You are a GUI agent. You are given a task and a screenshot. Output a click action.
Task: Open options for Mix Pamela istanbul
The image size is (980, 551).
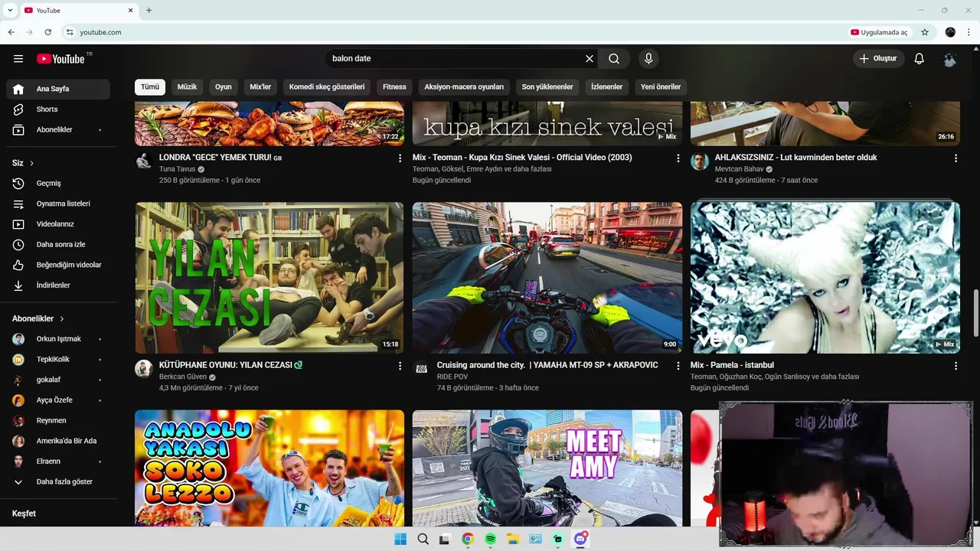[x=955, y=367]
